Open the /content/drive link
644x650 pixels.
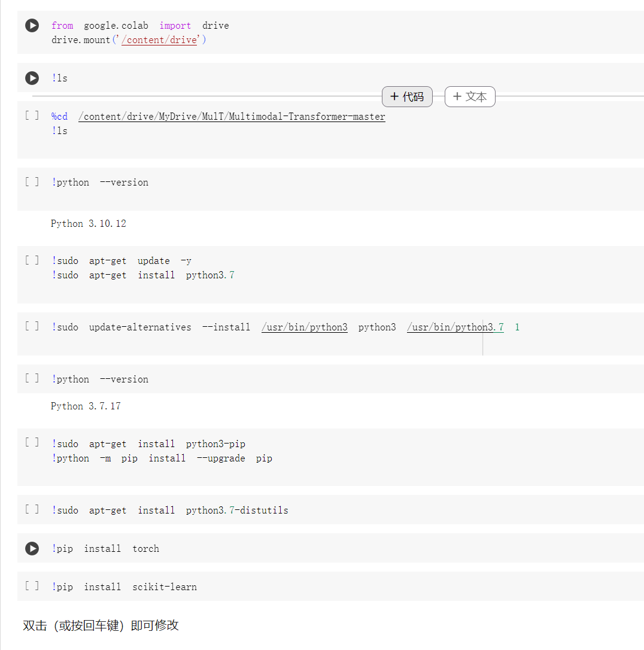pyautogui.click(x=159, y=40)
